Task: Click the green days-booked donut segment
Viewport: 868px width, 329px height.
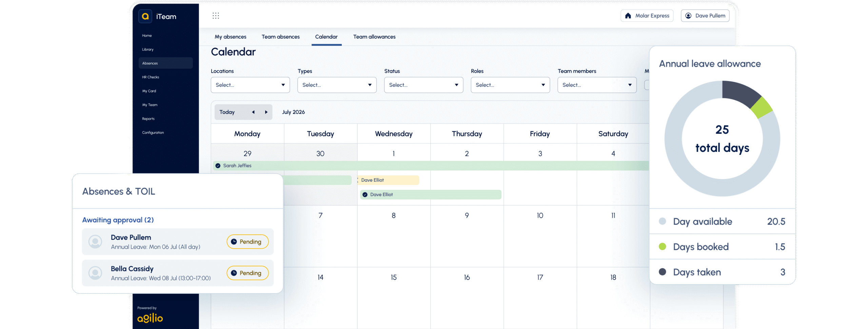Action: click(762, 108)
